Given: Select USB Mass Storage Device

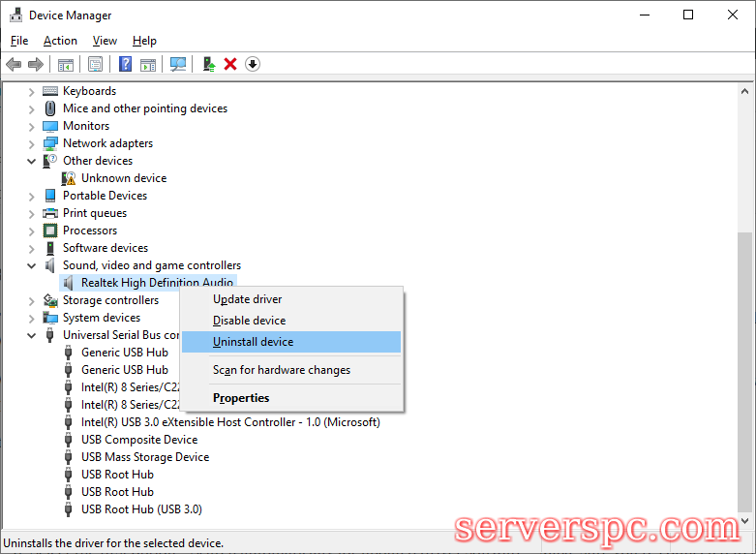Looking at the screenshot, I should [x=144, y=457].
